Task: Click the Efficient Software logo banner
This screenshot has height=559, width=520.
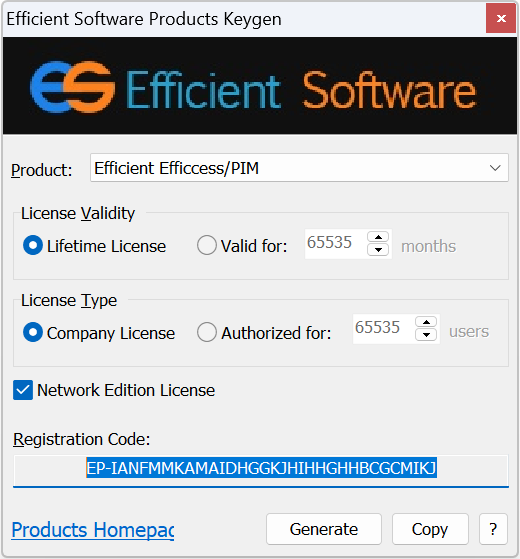Action: 260,86
